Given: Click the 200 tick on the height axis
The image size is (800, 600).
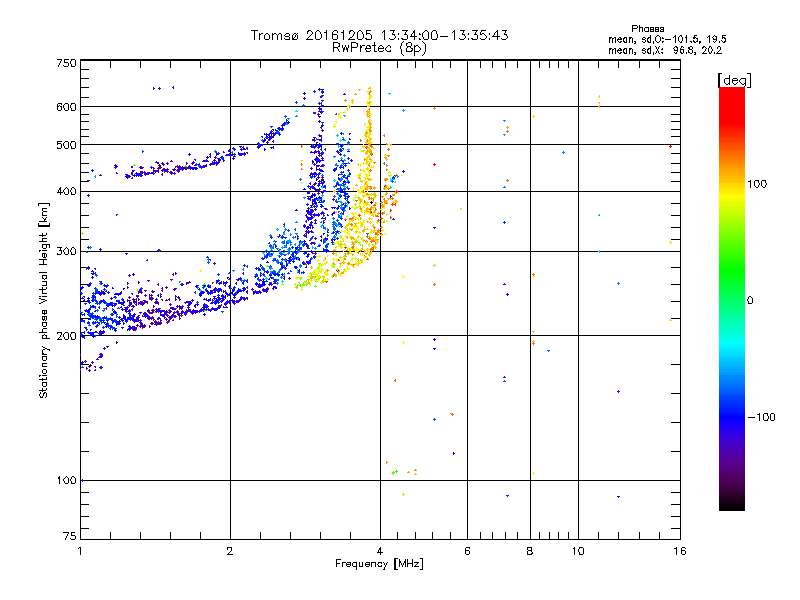Looking at the screenshot, I should [66, 336].
